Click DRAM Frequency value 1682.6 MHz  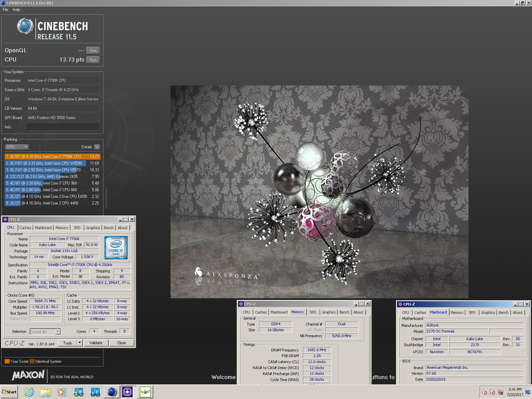coord(317,350)
